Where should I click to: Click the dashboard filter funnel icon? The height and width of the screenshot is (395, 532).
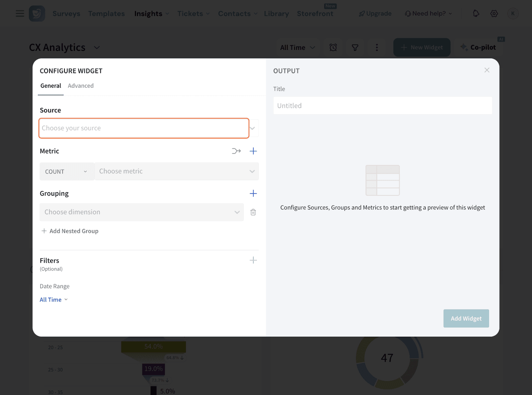point(355,48)
